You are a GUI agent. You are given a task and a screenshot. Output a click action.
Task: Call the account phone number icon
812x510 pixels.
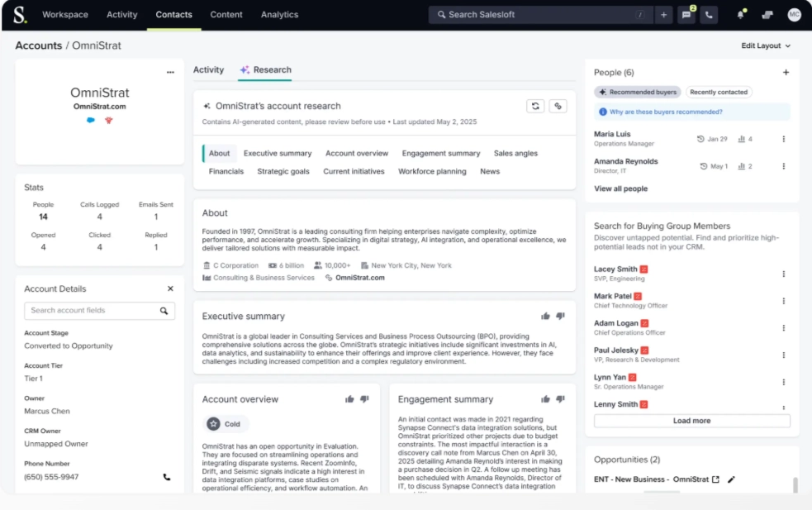(x=167, y=477)
